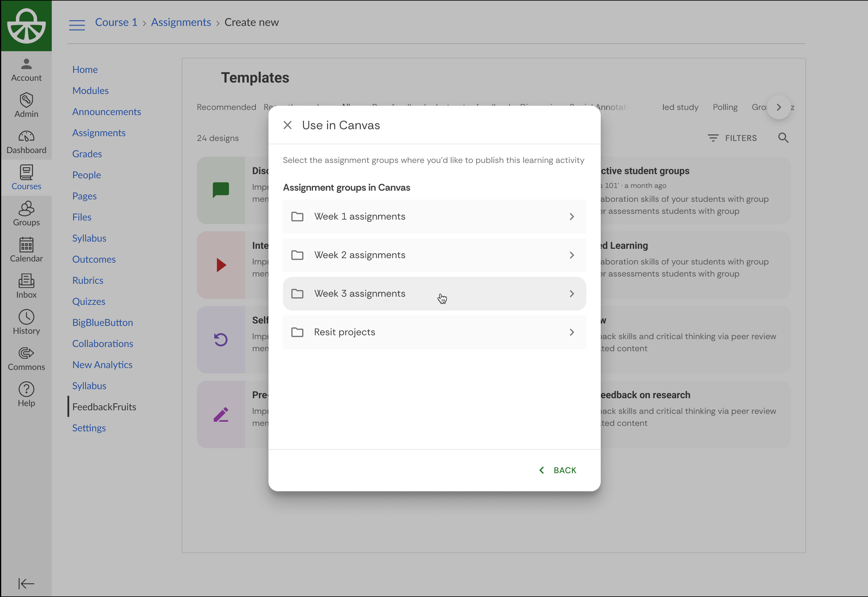Click the BACK button in the dialog
This screenshot has width=868, height=597.
tap(557, 470)
